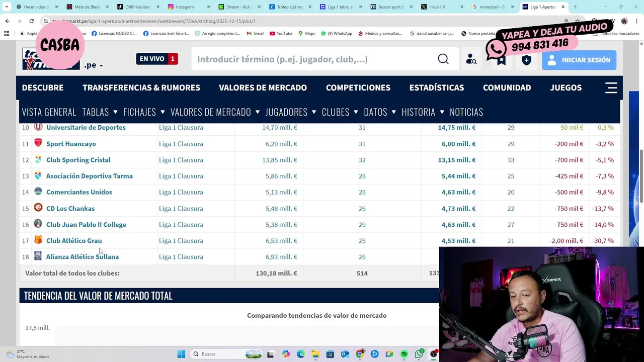Open the .pe country selector dropdown
The width and height of the screenshot is (644, 362).
tap(94, 65)
